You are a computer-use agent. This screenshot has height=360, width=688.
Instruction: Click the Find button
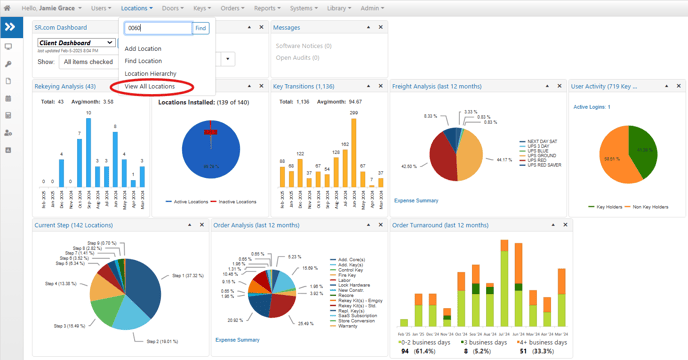point(201,28)
